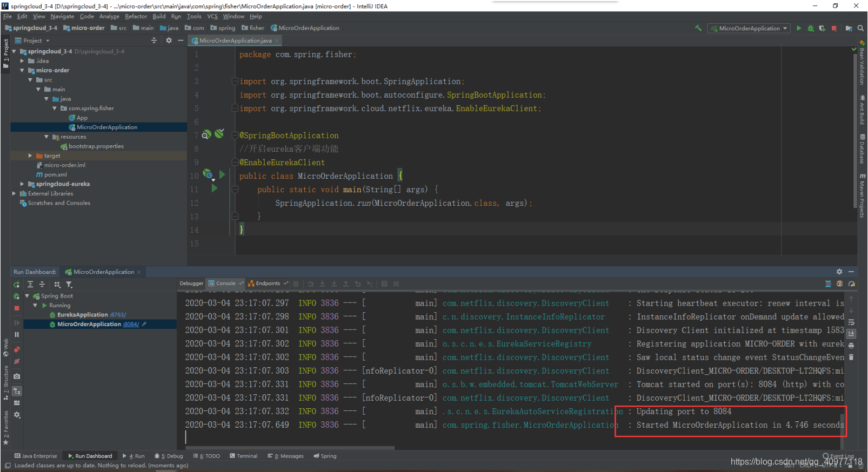Open MicroOrderApplication run configuration dropdown

(x=750, y=28)
